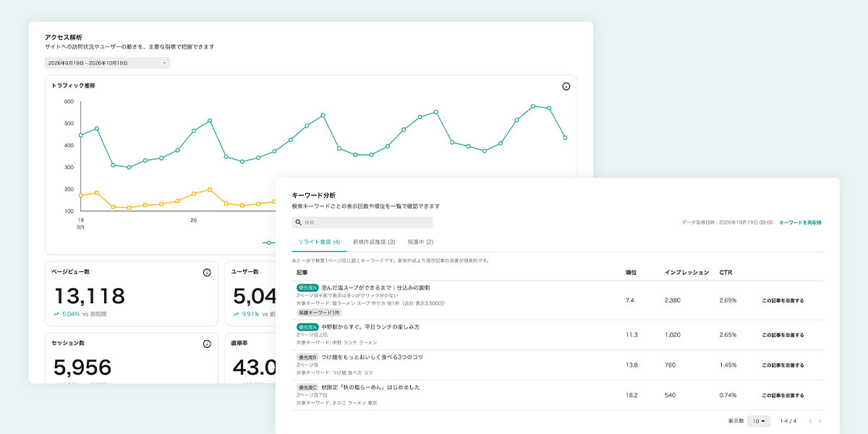Click the 優先度C badge on 秋限定 row
The height and width of the screenshot is (434, 868).
tap(307, 388)
